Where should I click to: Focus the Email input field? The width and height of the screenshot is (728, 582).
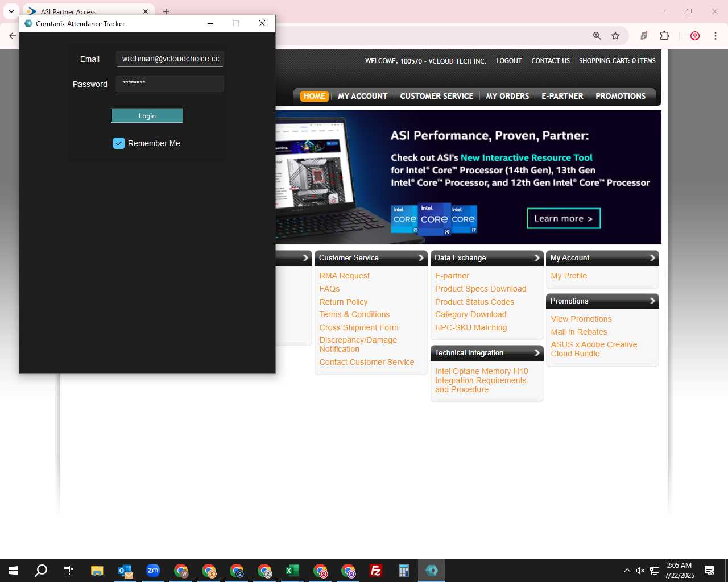tap(170, 59)
